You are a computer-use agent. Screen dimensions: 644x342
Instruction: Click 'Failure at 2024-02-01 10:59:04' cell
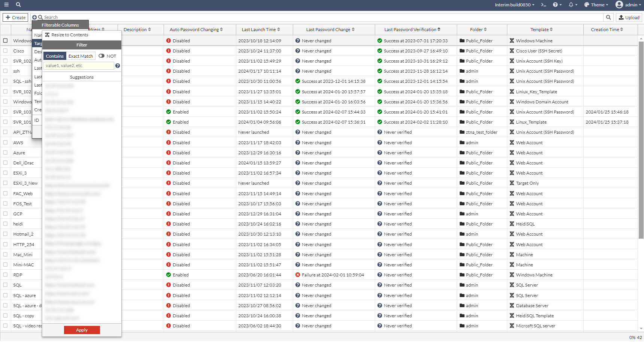pos(333,275)
